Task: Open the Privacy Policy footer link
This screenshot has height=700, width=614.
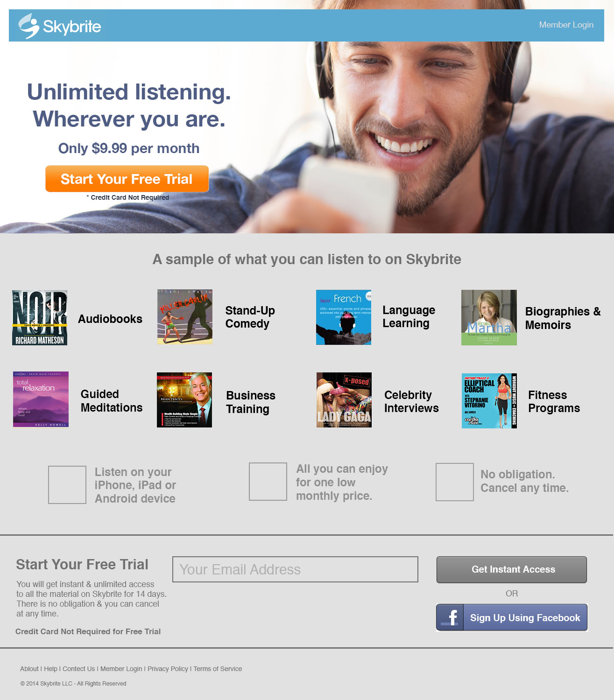Action: coord(168,669)
